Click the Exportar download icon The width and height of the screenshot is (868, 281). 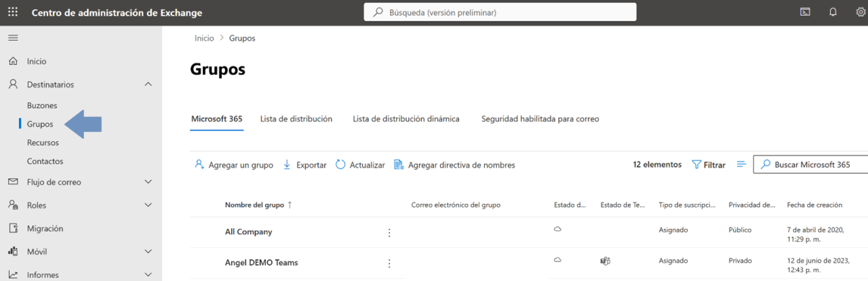point(287,165)
